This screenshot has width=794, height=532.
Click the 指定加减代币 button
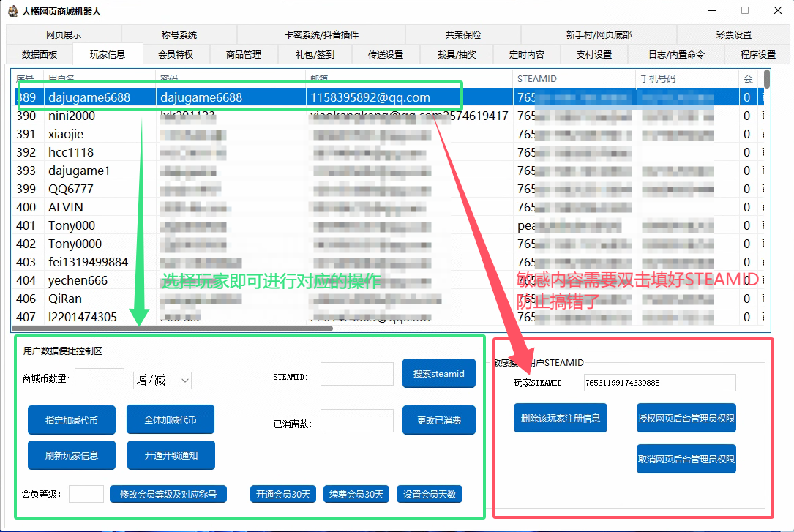tap(72, 420)
